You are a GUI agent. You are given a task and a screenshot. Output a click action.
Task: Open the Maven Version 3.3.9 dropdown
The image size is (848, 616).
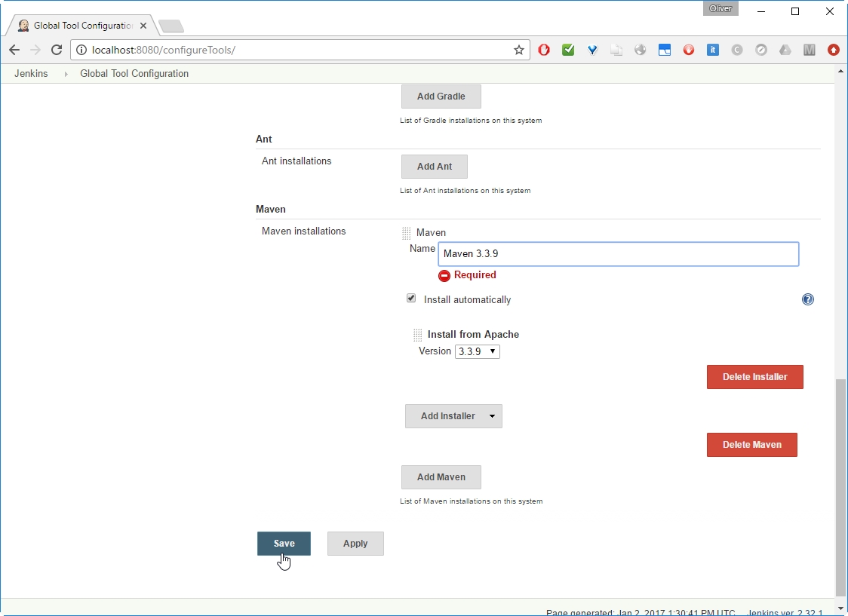pos(477,351)
